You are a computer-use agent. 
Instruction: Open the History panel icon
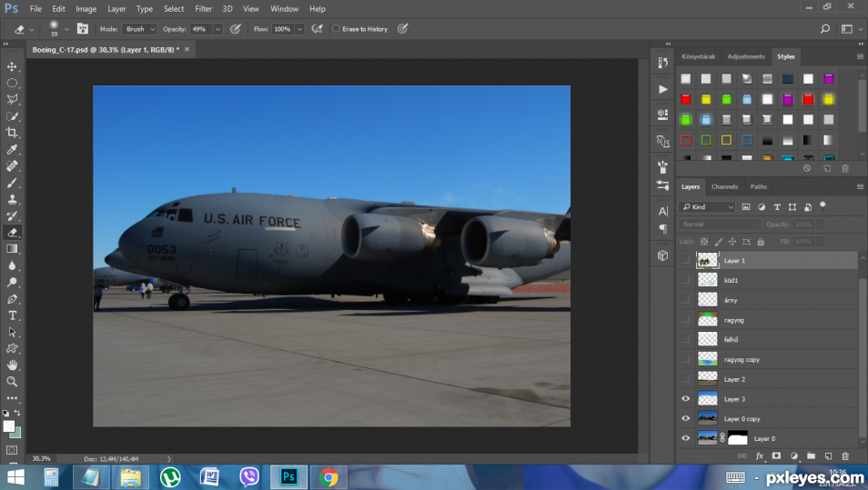662,63
